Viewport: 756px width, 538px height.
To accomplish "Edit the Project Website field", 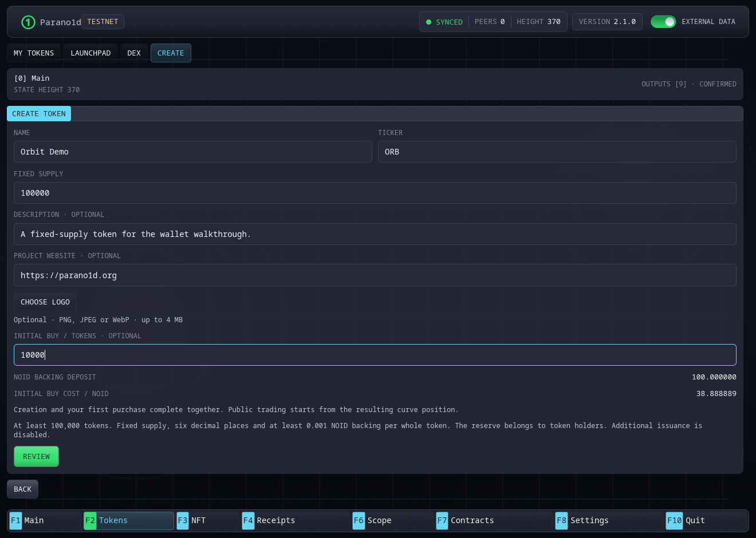I will (375, 275).
